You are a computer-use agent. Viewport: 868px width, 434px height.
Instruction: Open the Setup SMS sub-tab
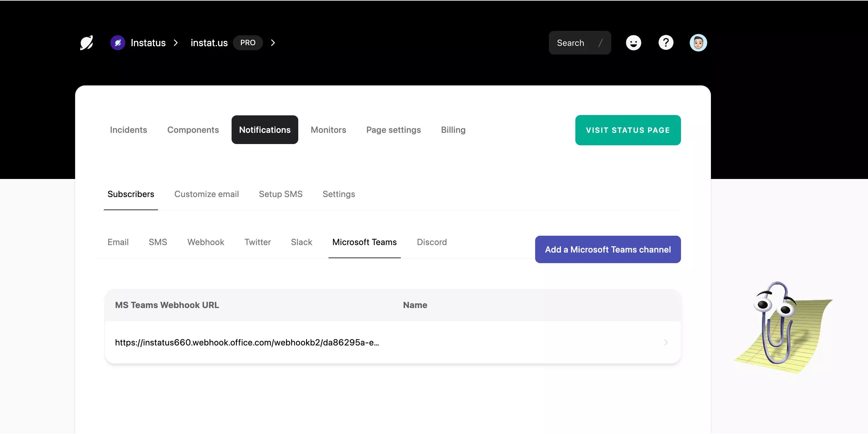click(281, 194)
